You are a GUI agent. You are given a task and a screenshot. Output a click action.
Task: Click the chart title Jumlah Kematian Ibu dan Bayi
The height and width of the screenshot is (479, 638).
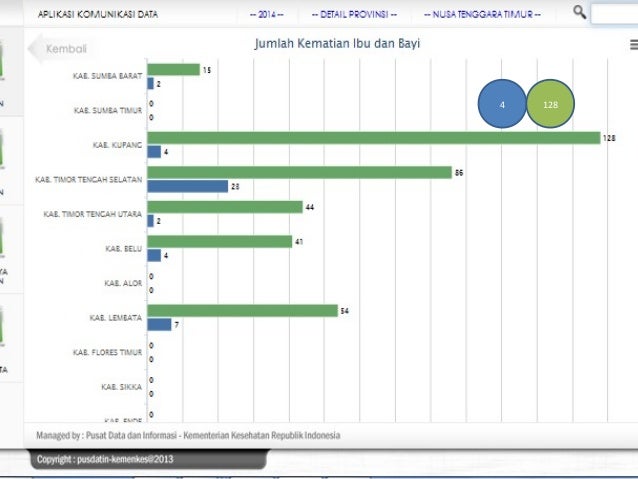click(337, 44)
